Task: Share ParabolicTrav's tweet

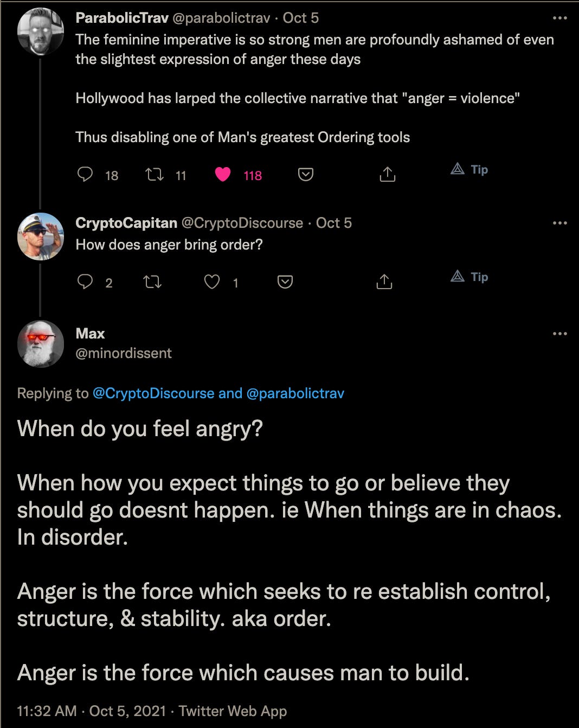Action: coord(387,175)
